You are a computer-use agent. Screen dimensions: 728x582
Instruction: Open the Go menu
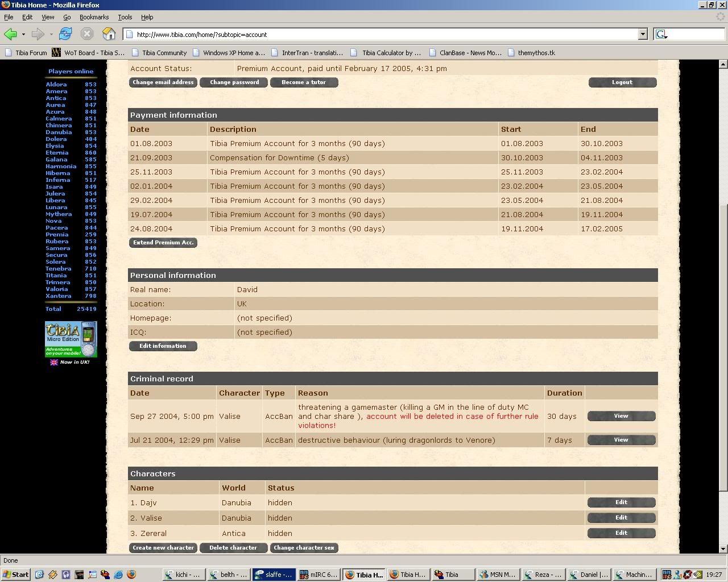tap(67, 17)
